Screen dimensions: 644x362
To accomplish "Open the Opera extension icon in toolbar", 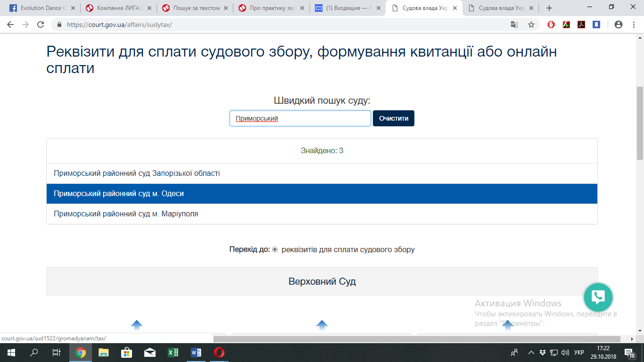I will point(551,25).
